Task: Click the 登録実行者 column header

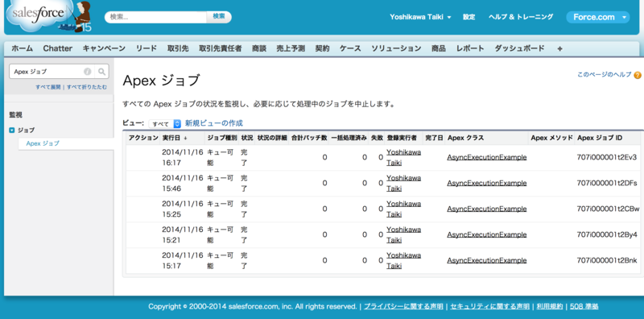Action: coord(402,138)
